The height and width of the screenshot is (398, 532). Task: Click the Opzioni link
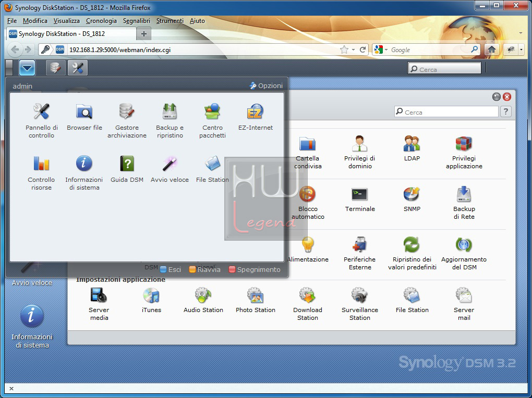[267, 86]
